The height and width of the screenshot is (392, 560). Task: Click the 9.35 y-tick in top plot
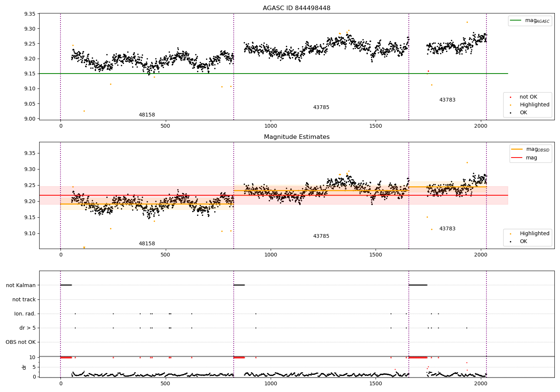[x=29, y=14]
